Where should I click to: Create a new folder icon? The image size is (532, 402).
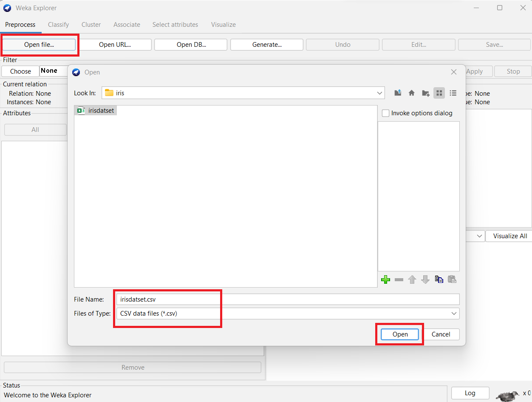[x=425, y=93]
